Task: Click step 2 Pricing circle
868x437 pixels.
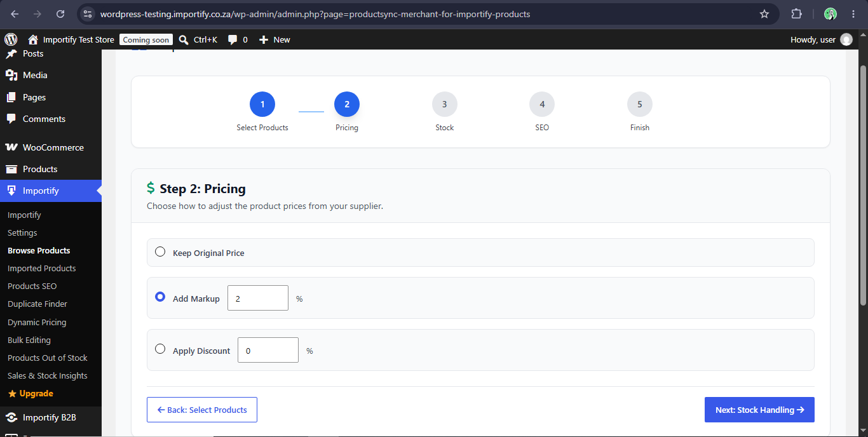Action: (347, 104)
